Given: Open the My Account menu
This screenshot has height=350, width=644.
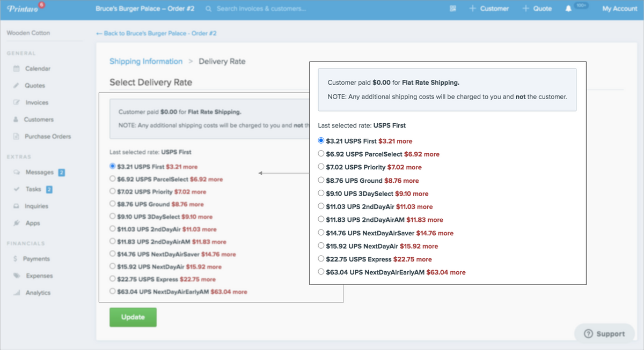Looking at the screenshot, I should (619, 9).
